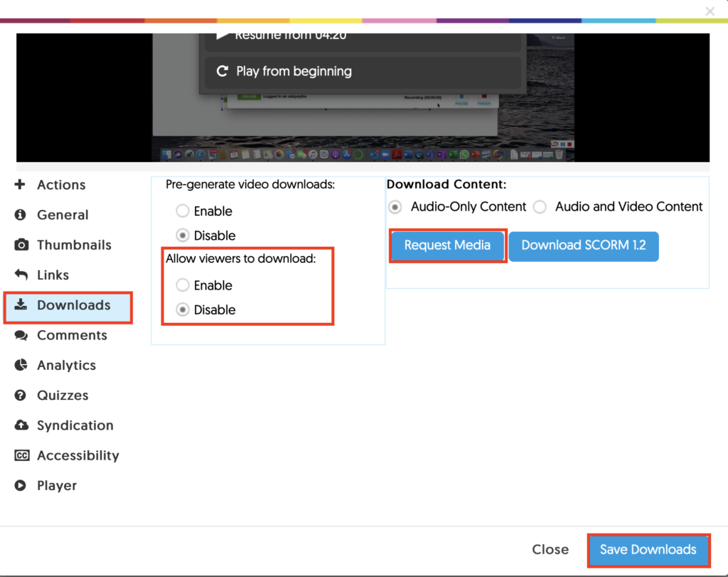Select Disable for allow viewers to download
The width and height of the screenshot is (728, 577).
click(x=183, y=309)
